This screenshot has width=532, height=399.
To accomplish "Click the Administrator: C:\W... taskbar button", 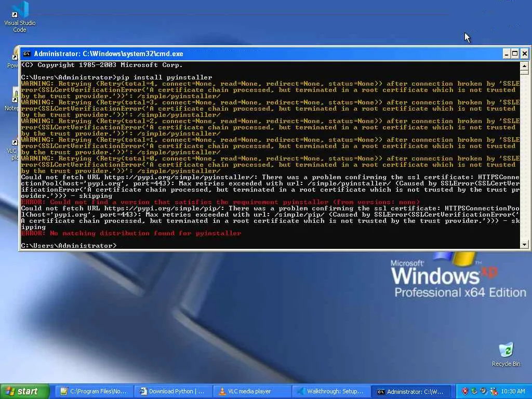I will pyautogui.click(x=411, y=391).
